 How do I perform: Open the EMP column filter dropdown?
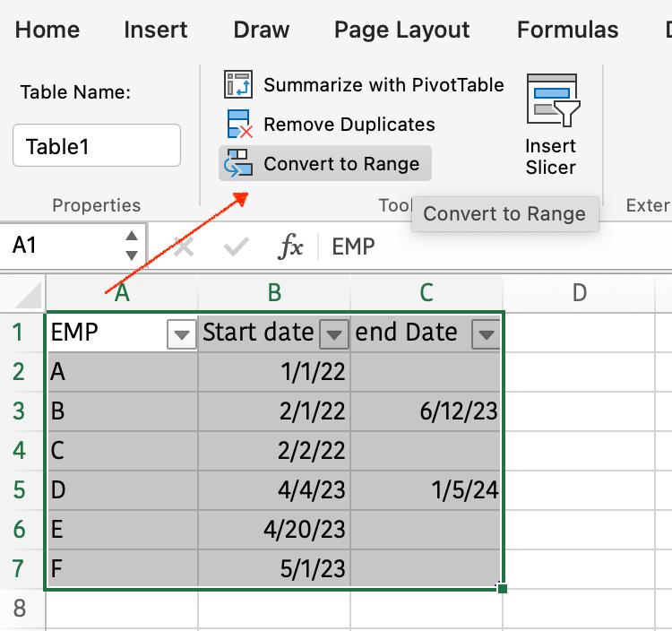pyautogui.click(x=182, y=334)
